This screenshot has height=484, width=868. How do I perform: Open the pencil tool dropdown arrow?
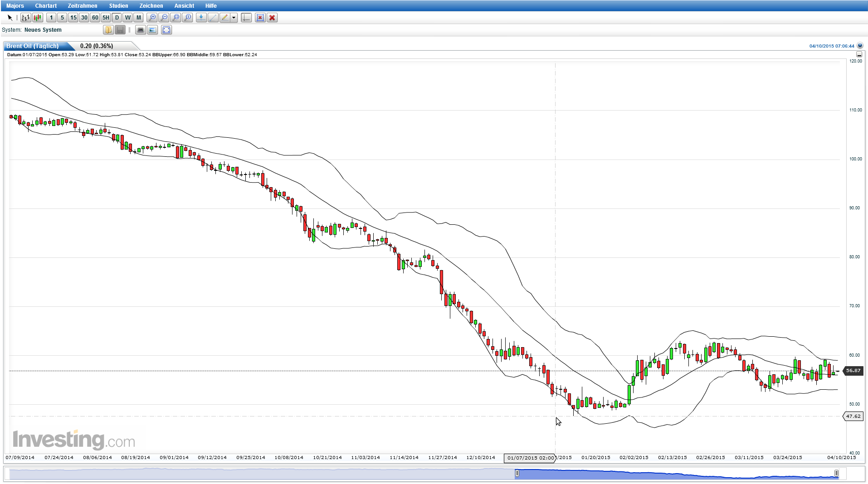click(234, 18)
